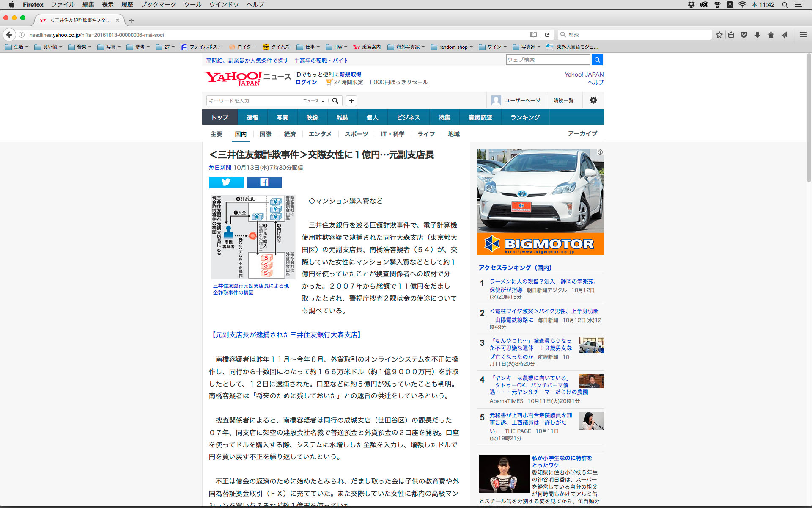The image size is (812, 508).
Task: Expand the 生活 bookmarks folder
Action: point(17,47)
